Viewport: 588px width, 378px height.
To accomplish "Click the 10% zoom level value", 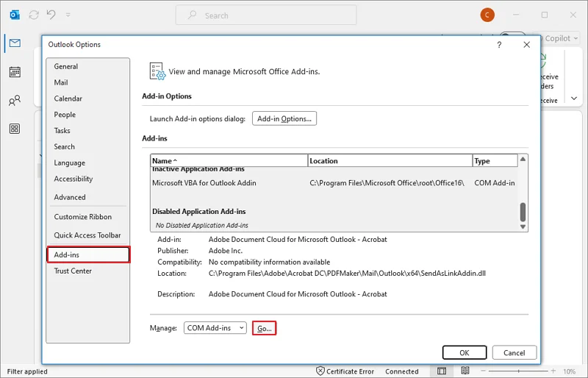I will pyautogui.click(x=569, y=371).
